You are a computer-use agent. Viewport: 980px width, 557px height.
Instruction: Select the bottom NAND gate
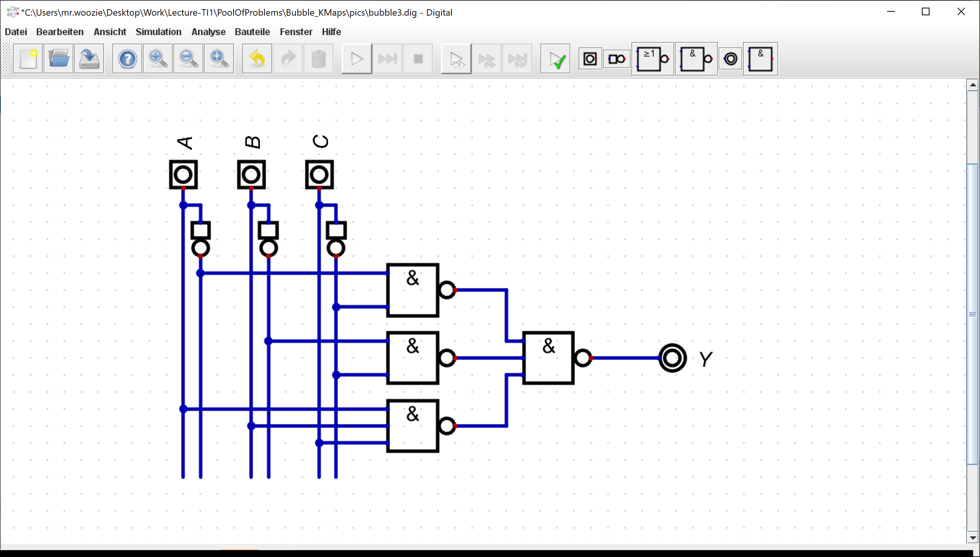413,426
